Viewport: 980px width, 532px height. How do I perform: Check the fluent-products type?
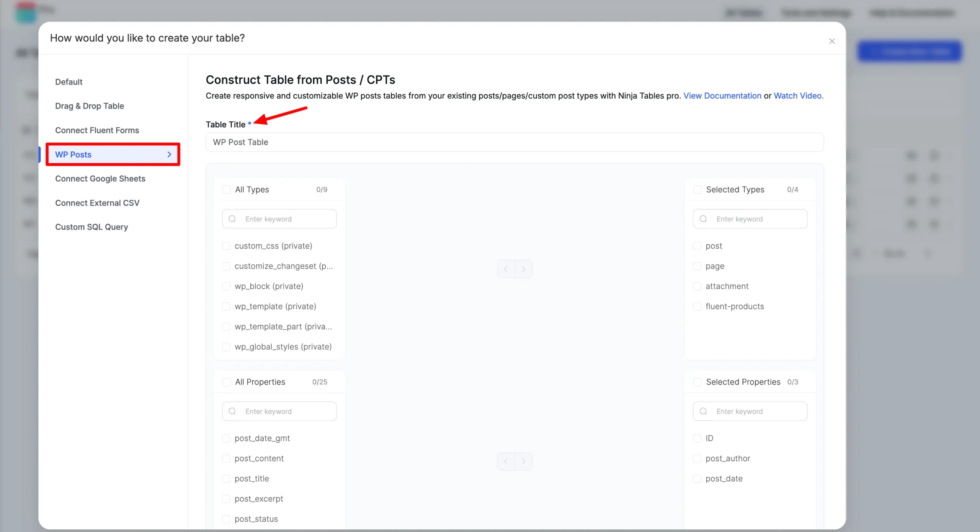[x=697, y=307]
